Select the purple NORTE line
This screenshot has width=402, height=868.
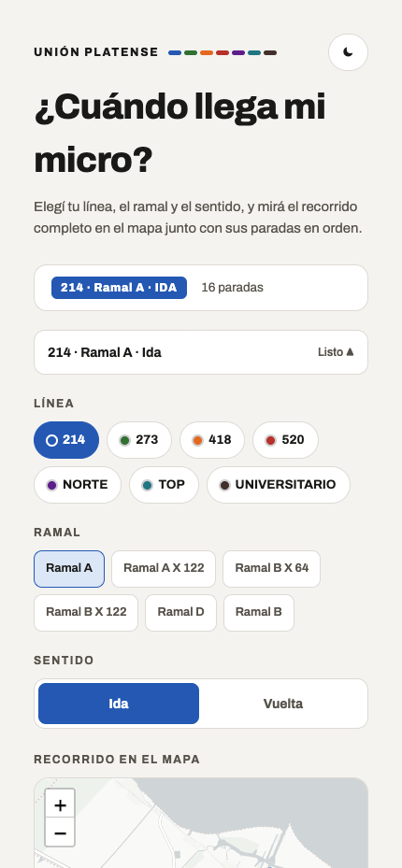[x=78, y=485]
